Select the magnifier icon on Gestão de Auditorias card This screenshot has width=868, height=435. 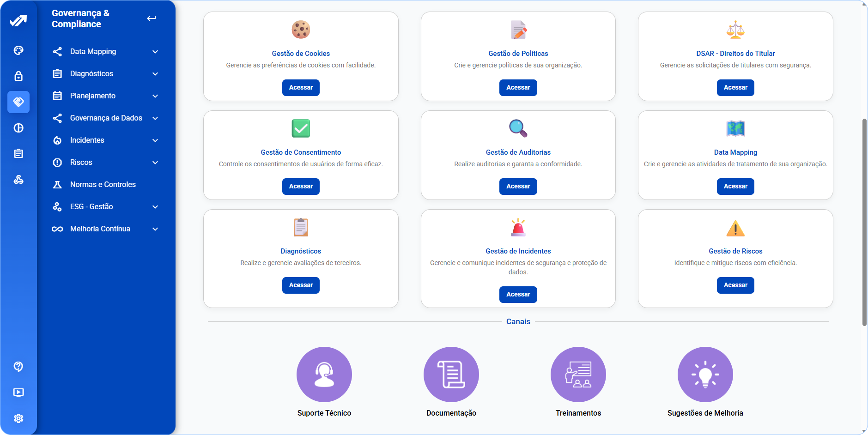518,128
